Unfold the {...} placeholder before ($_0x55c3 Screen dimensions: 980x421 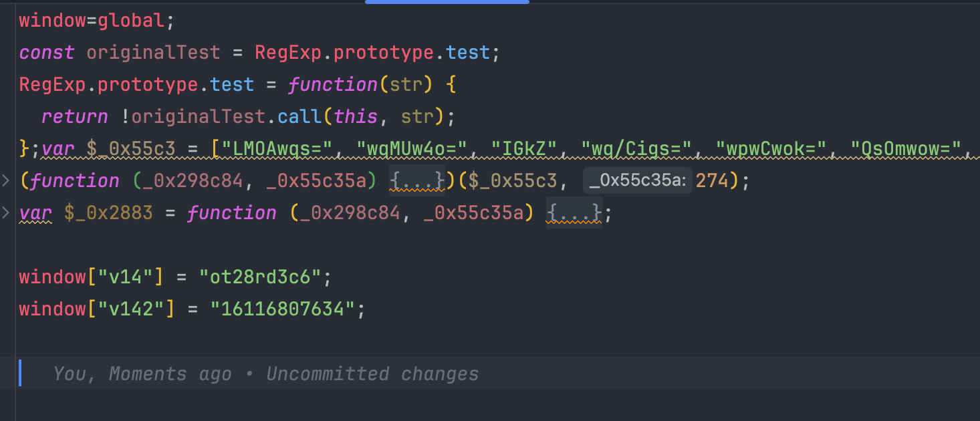coord(417,180)
